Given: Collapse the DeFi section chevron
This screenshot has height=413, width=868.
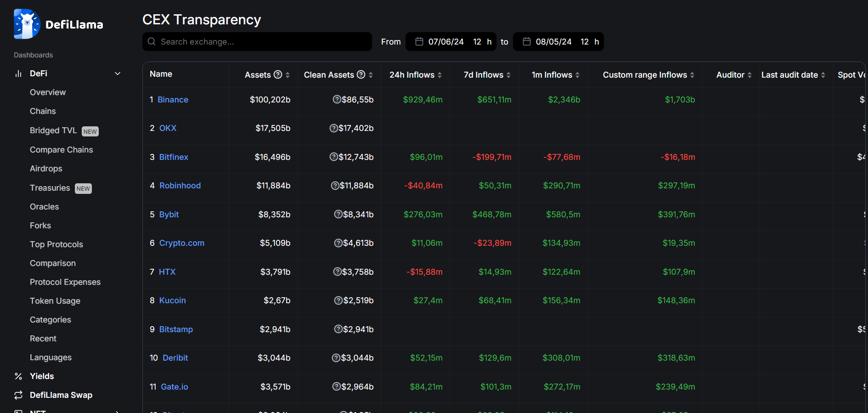Looking at the screenshot, I should point(118,74).
